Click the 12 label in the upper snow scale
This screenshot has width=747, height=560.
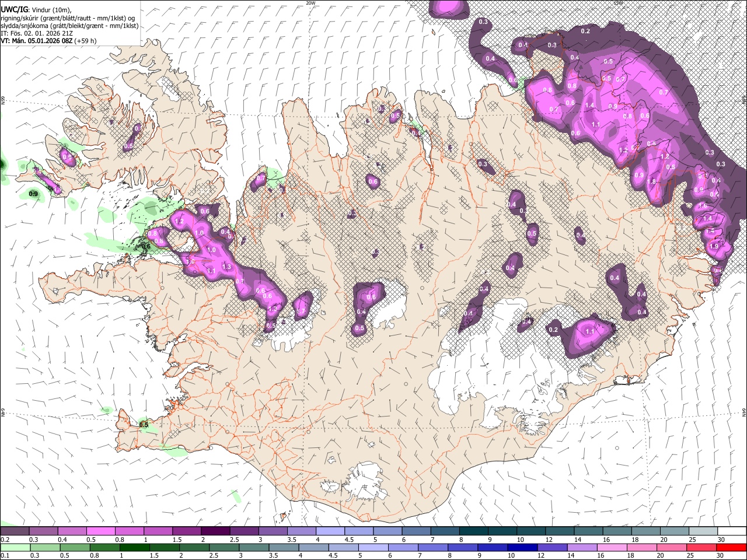[549, 540]
